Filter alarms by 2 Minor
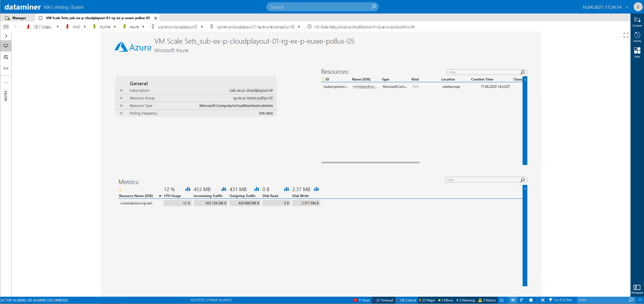 (446, 300)
